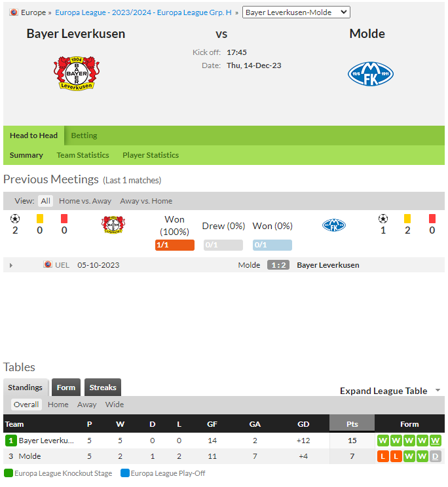The width and height of the screenshot is (448, 487).
Task: Click the orange 1/1 won progress bar
Action: (175, 245)
